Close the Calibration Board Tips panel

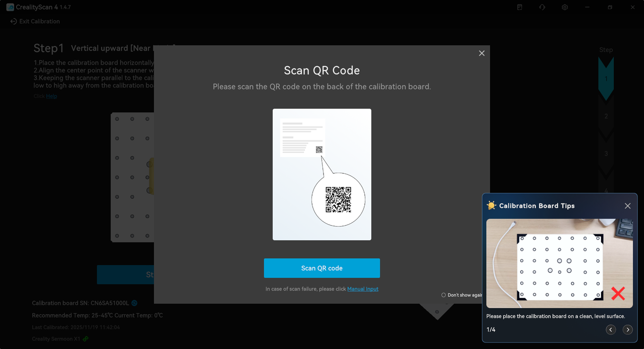pyautogui.click(x=627, y=206)
